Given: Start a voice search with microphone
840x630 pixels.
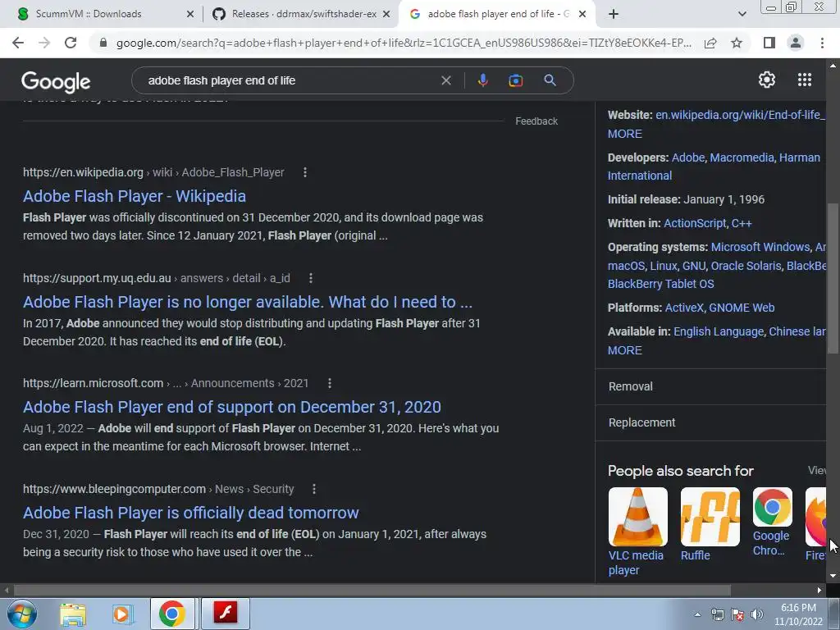Looking at the screenshot, I should 482,80.
